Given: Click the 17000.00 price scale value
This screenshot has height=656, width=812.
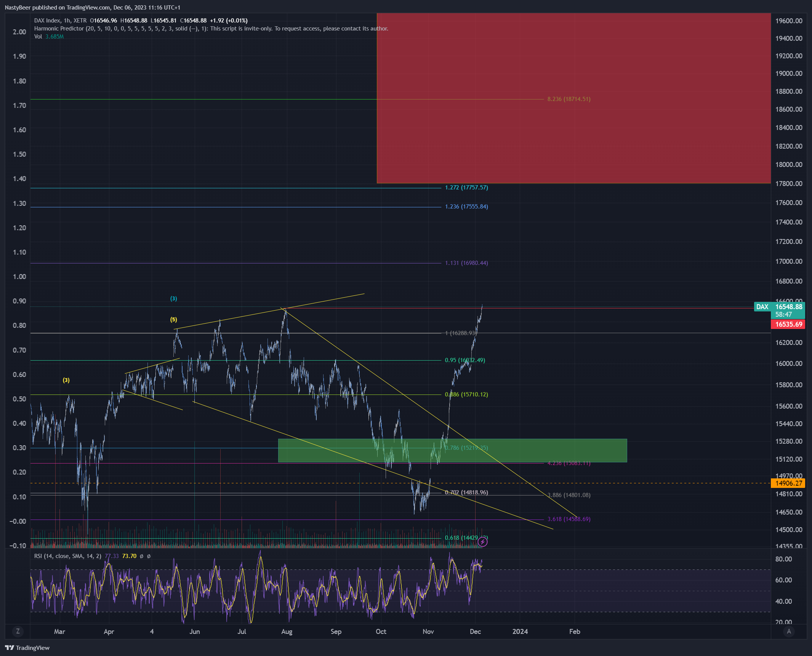Looking at the screenshot, I should (x=789, y=261).
